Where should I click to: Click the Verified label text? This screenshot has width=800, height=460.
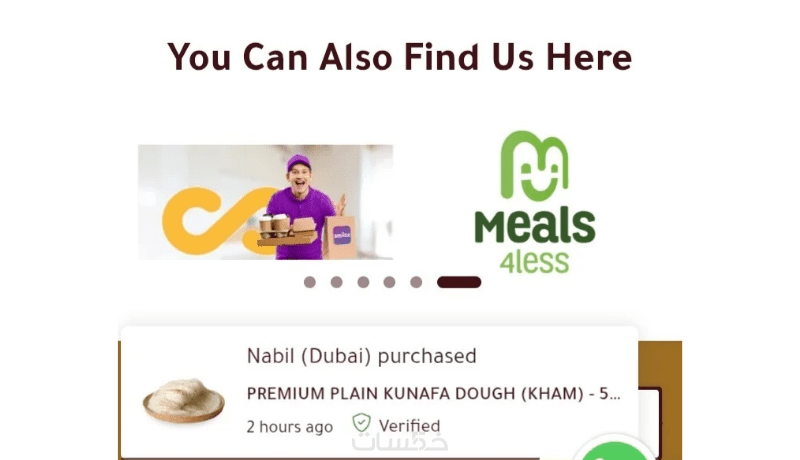click(409, 425)
